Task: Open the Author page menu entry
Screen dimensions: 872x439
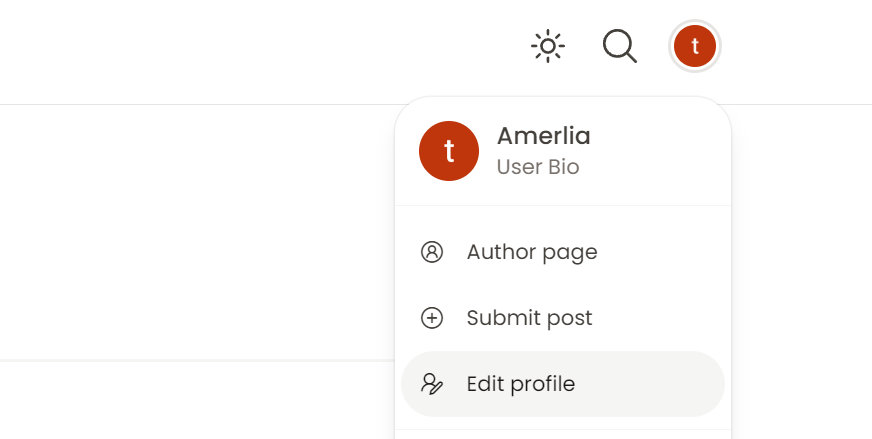Action: 563,252
